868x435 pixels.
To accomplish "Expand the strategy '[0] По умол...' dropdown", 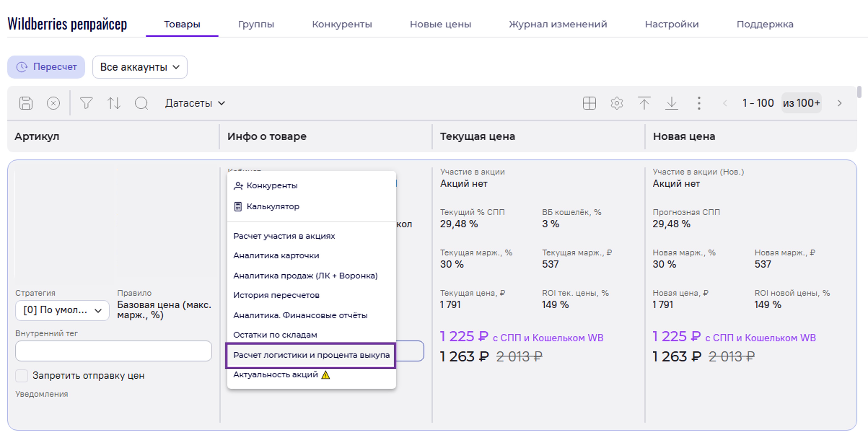I will (x=62, y=310).
